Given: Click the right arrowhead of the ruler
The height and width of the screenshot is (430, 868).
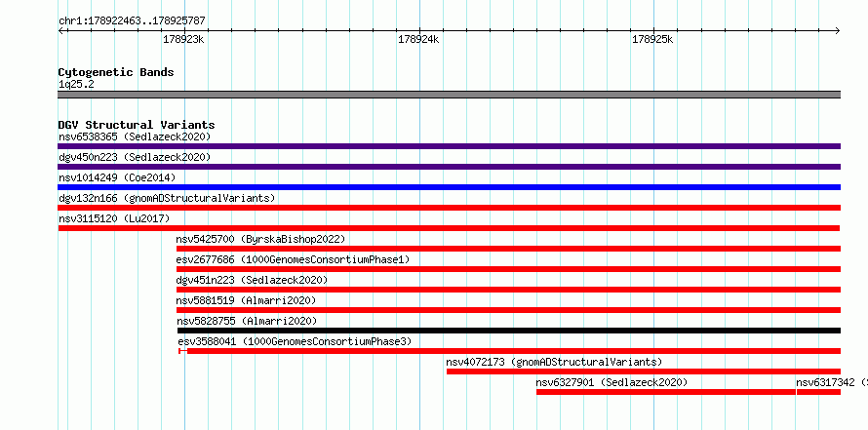Looking at the screenshot, I should [838, 30].
